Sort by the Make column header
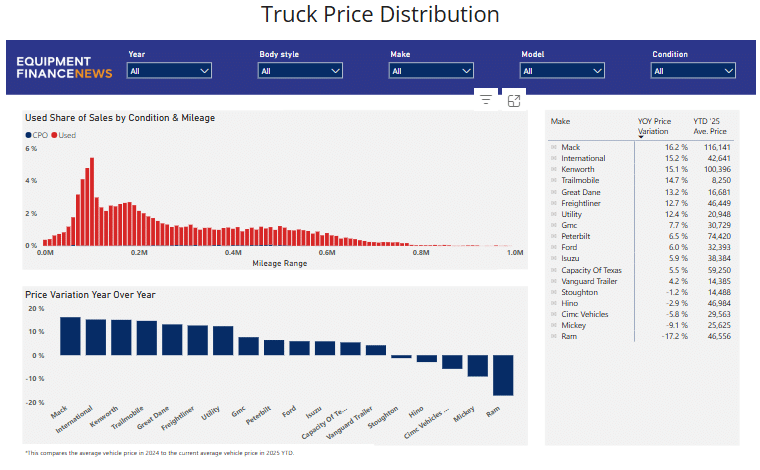The width and height of the screenshot is (760, 470). 560,121
